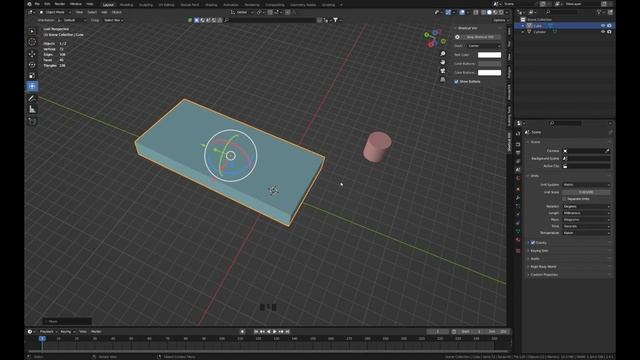Click the outliner filter funnel icon
The width and height of the screenshot is (640, 360).
599,12
